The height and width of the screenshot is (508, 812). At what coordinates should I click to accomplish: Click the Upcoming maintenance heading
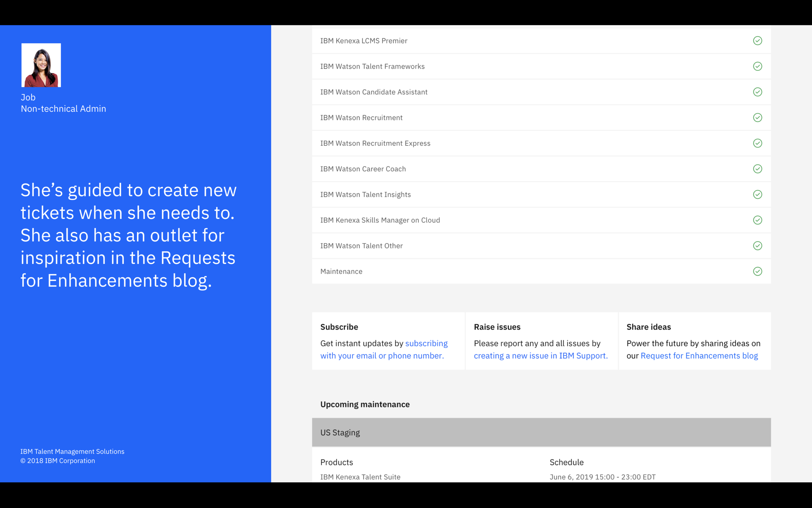tap(365, 404)
